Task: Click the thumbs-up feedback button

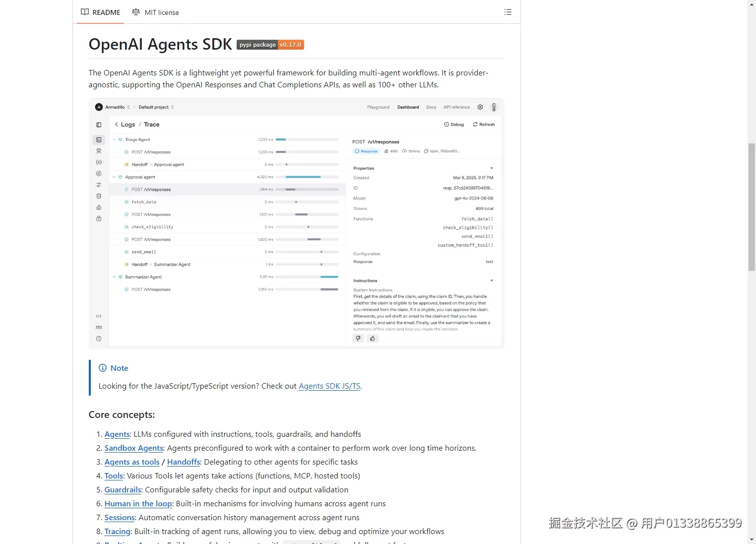Action: click(x=373, y=339)
